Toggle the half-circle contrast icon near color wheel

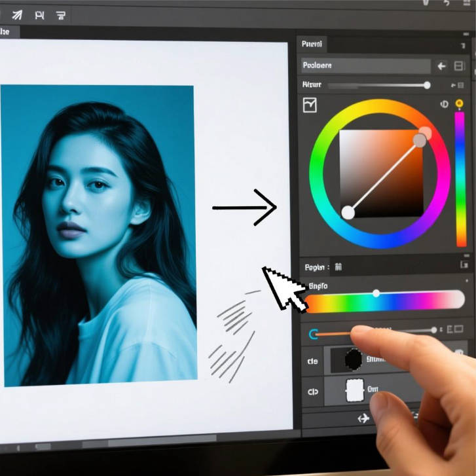point(444,104)
